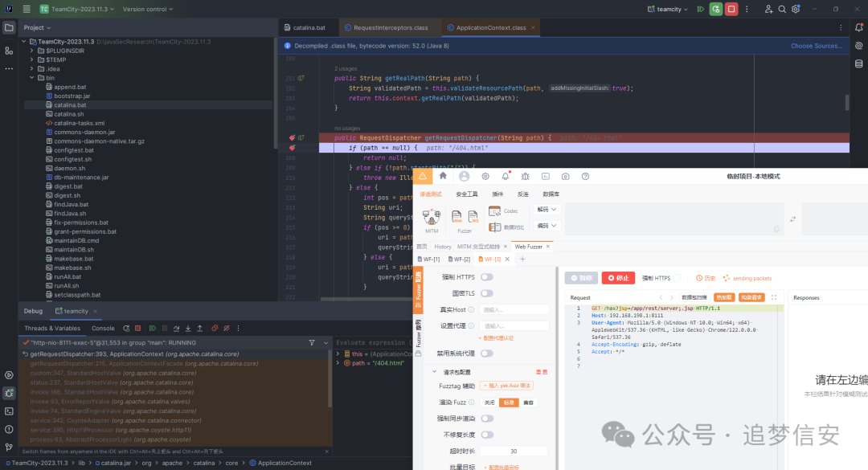Open the teamcity run configuration dropdown
Image resolution: width=868 pixels, height=470 pixels.
point(669,9)
